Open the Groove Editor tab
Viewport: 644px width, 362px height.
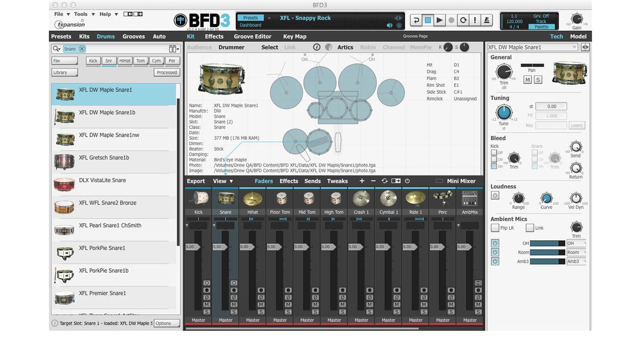pyautogui.click(x=253, y=36)
